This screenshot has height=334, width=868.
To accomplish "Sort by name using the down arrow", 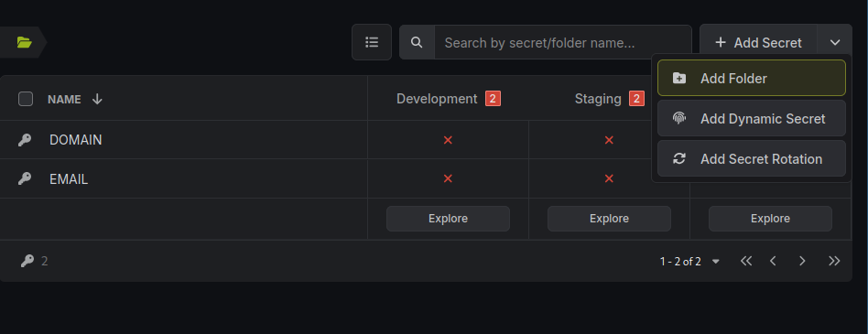I will click(97, 99).
